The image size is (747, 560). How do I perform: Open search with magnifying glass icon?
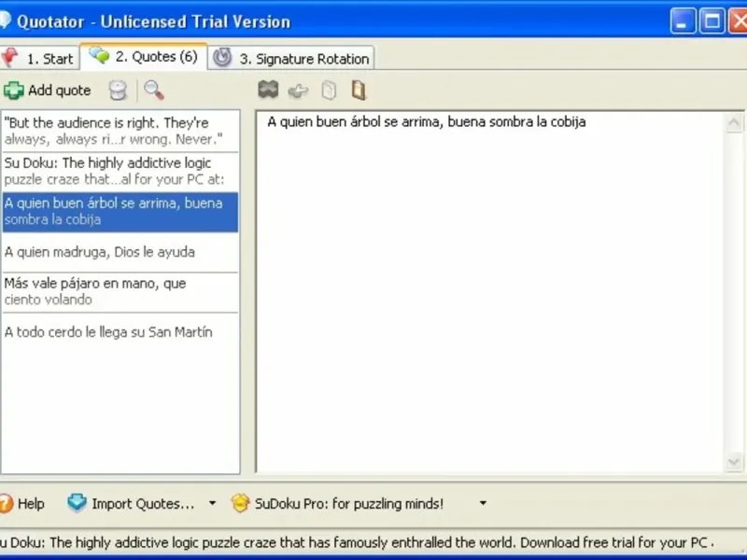click(154, 90)
